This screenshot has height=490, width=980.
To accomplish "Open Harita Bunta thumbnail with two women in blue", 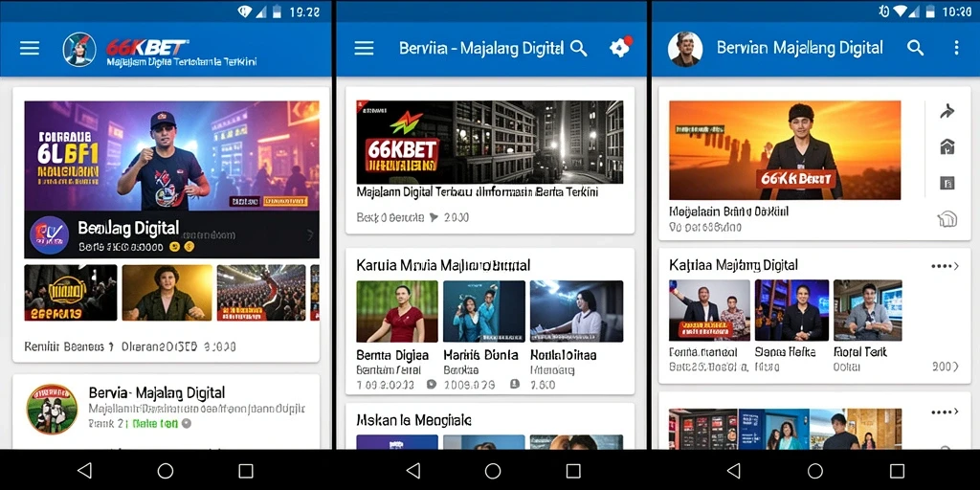I will pos(483,311).
